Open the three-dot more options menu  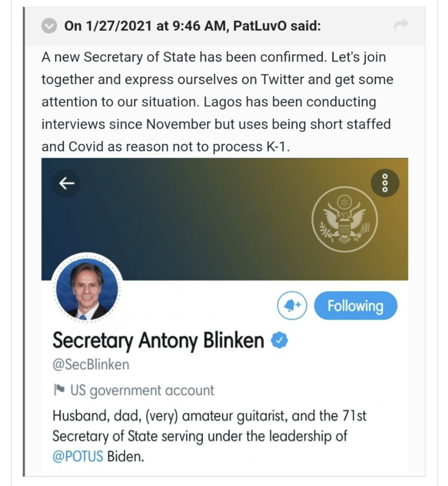coord(385,183)
